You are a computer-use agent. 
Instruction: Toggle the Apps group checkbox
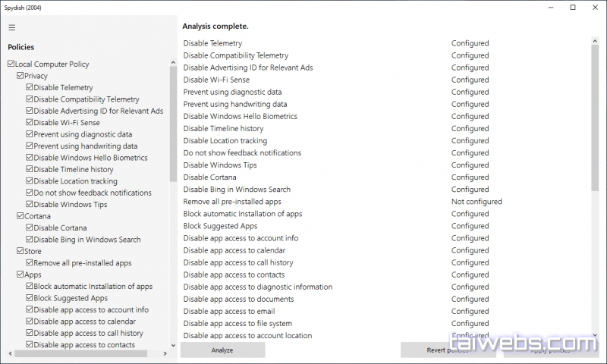pos(20,275)
